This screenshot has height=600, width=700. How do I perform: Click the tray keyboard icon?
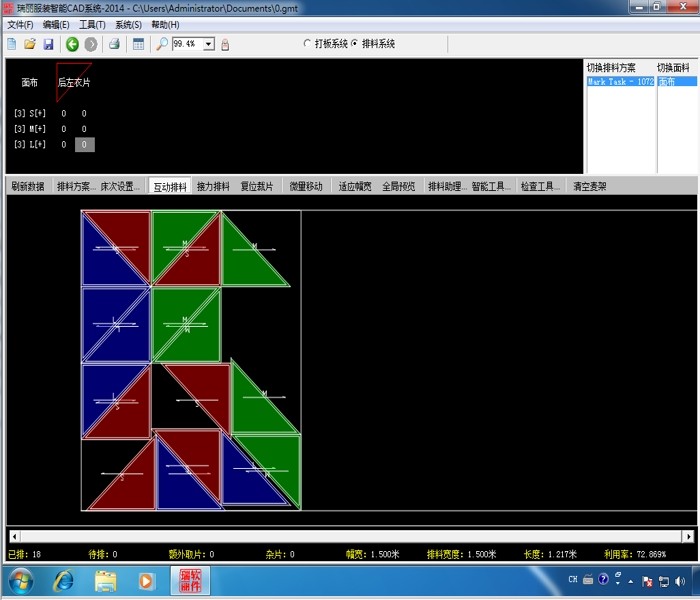[x=588, y=579]
